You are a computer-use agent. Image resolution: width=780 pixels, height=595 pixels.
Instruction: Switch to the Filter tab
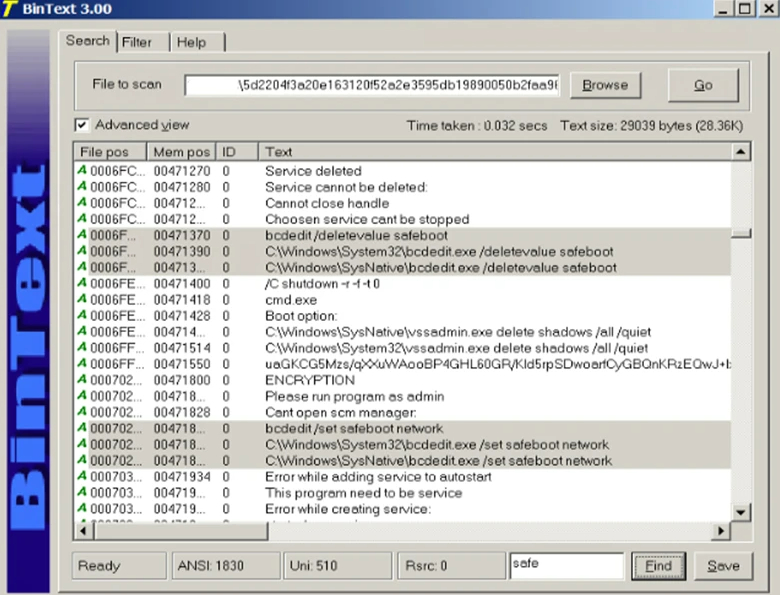137,42
